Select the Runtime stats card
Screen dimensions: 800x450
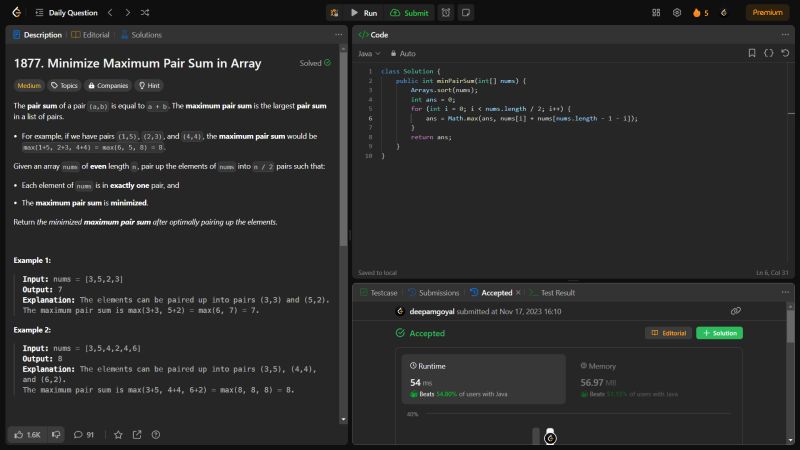484,379
